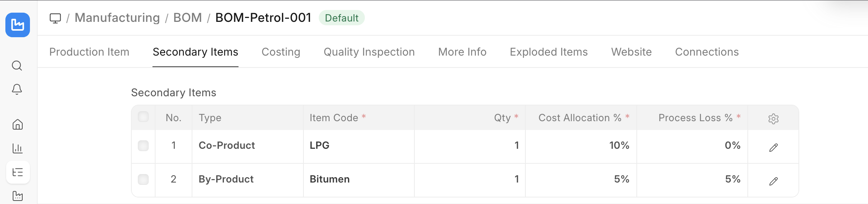868x204 pixels.
Task: Click the tree list icon in sidebar
Action: 18,172
